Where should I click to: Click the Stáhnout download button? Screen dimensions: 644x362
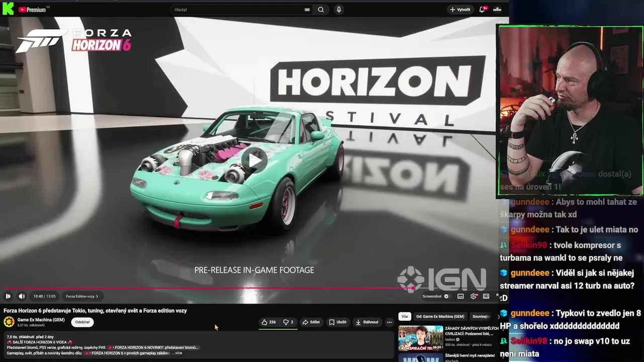(x=367, y=322)
